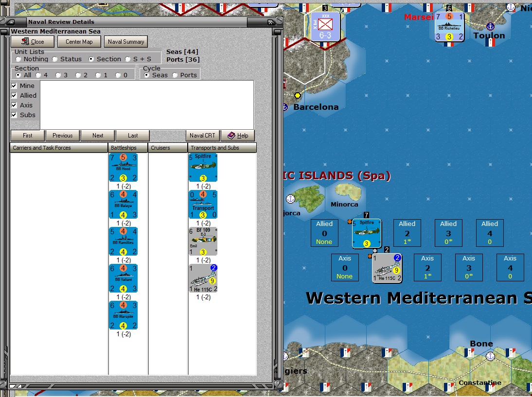Select the BB Malaya battleship counter

(x=123, y=205)
